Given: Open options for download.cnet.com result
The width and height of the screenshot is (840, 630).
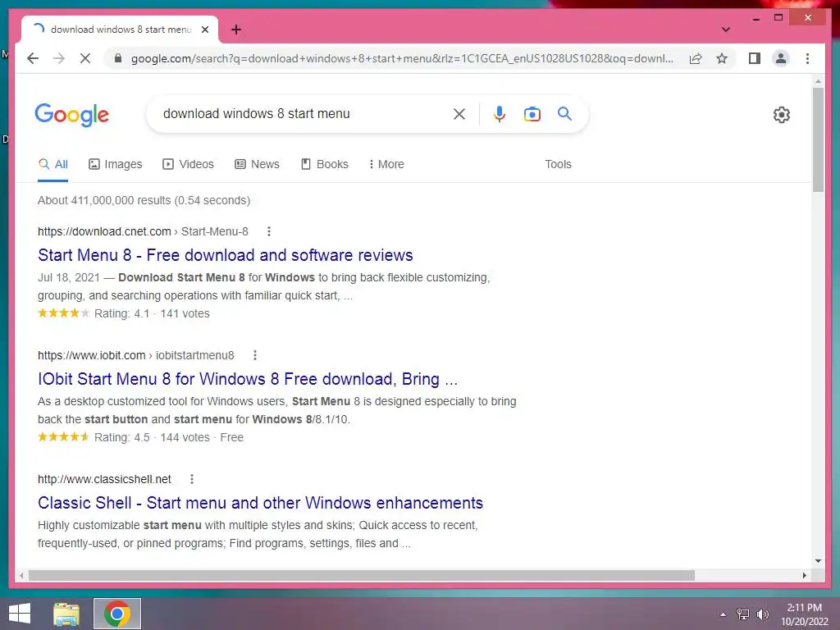Looking at the screenshot, I should tap(269, 231).
